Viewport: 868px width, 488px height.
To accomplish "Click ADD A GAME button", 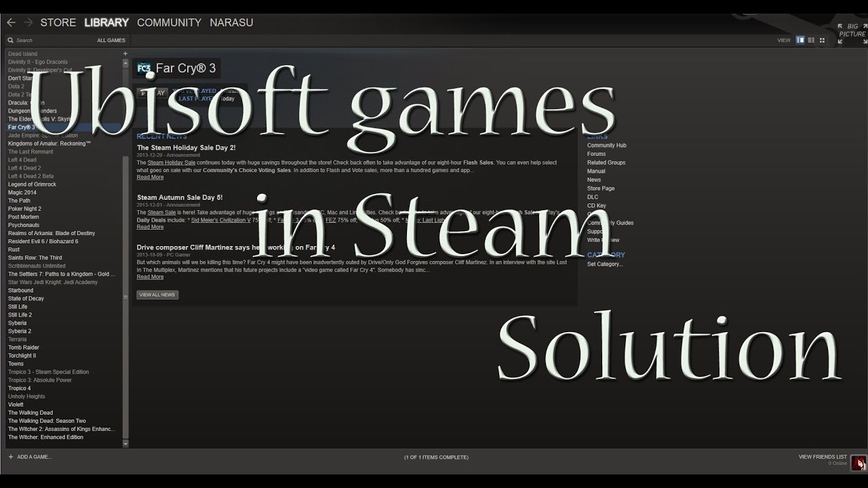I will (x=34, y=457).
